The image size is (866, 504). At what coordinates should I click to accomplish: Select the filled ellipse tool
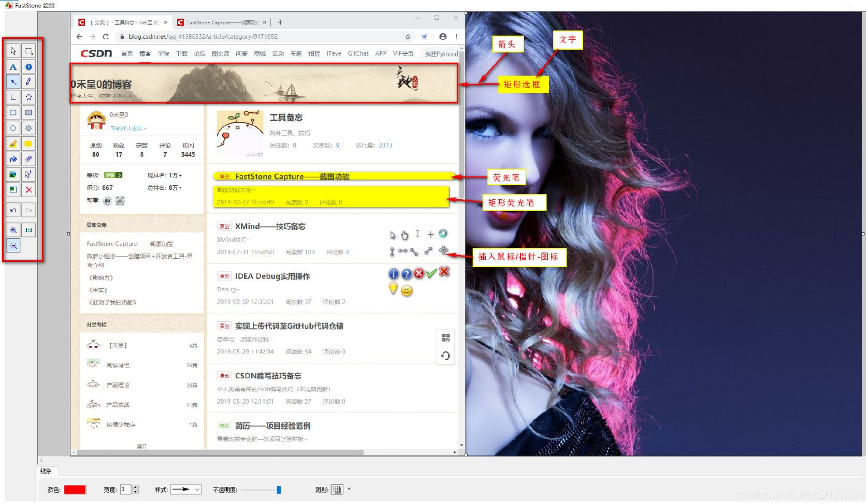point(28,128)
